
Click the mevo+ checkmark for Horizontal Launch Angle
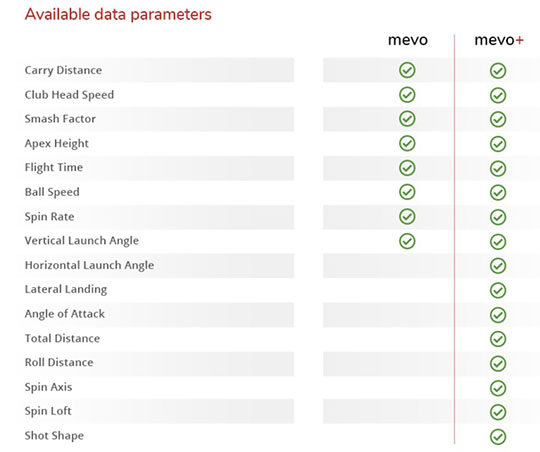(498, 266)
